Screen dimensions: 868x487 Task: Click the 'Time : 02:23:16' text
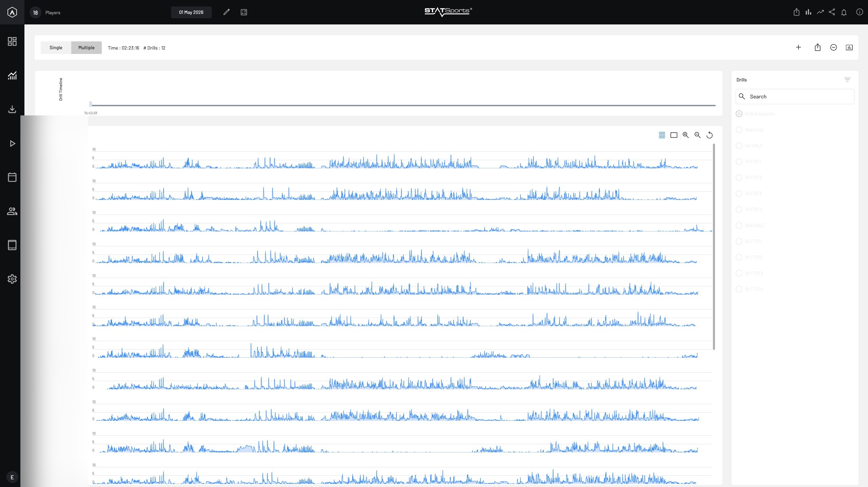click(x=124, y=48)
